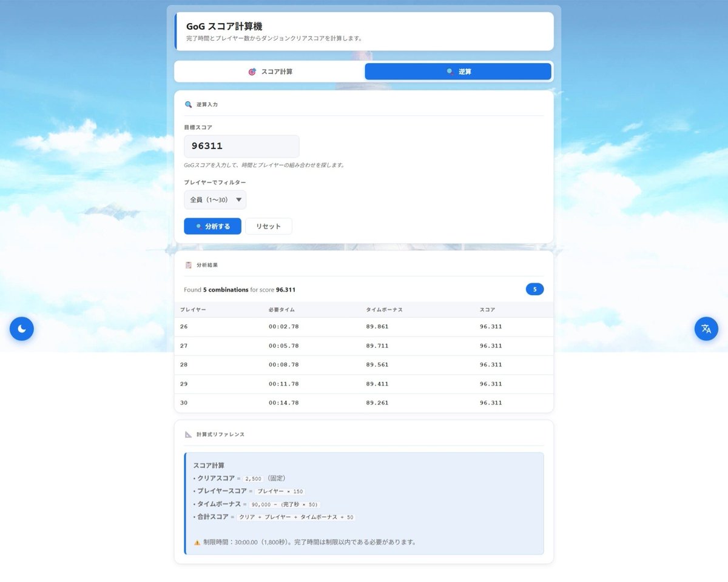This screenshot has width=728, height=582.
Task: Toggle dark mode with the moon button
Action: click(22, 329)
